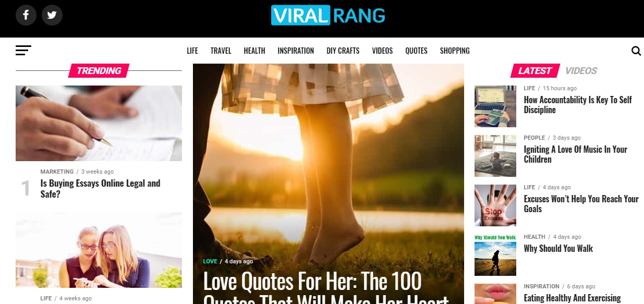Open the hamburger menu icon
Image resolution: width=644 pixels, height=304 pixels.
[23, 51]
